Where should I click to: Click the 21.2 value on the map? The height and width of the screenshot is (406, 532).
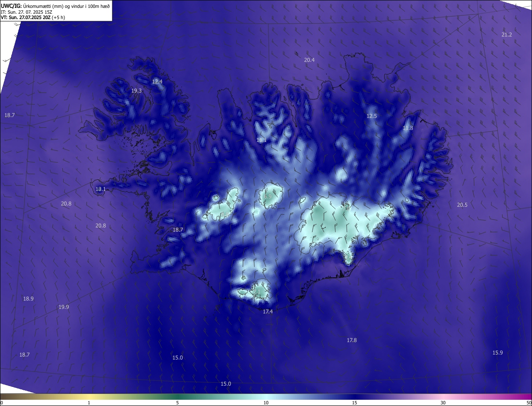(507, 34)
